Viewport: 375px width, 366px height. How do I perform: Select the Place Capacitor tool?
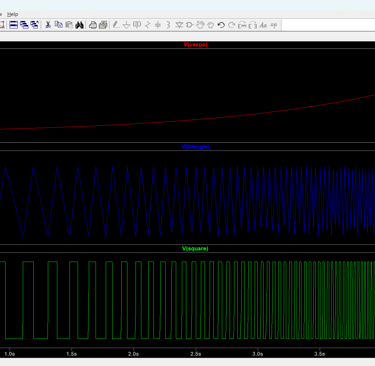click(158, 25)
